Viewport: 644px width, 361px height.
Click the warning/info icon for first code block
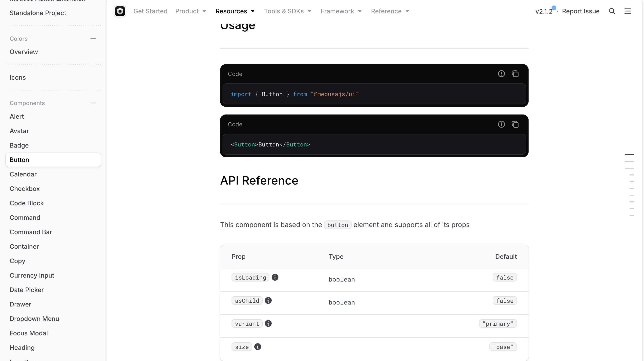click(x=502, y=74)
